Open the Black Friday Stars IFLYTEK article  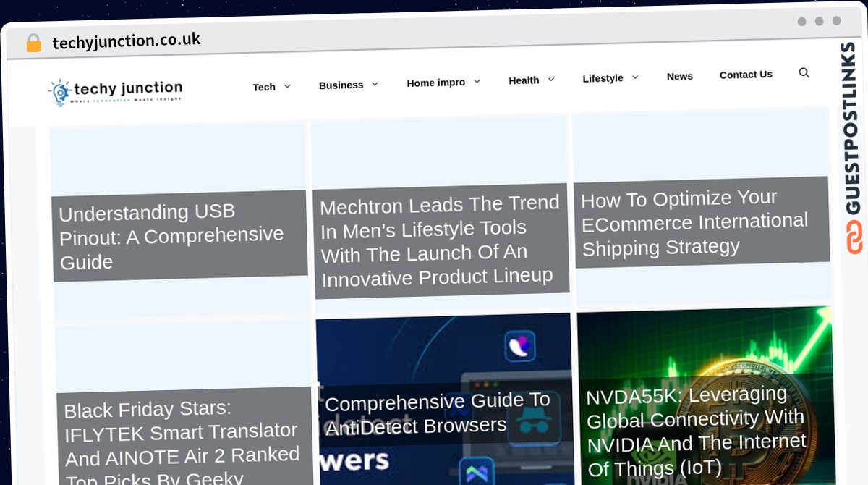[182, 443]
